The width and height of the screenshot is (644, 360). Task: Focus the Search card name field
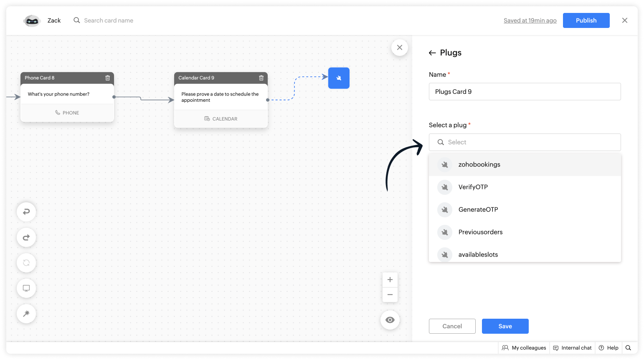click(x=109, y=20)
